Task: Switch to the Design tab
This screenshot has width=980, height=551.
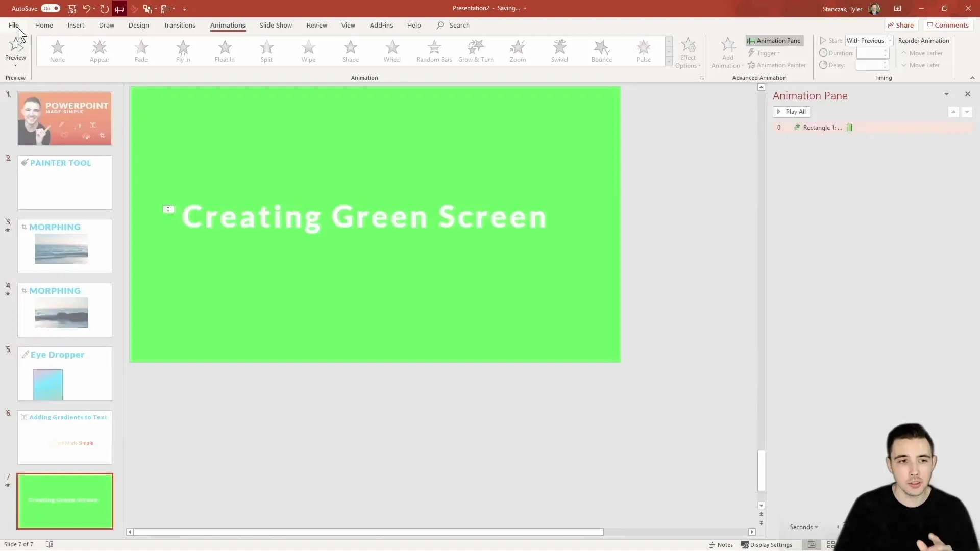Action: click(x=139, y=25)
